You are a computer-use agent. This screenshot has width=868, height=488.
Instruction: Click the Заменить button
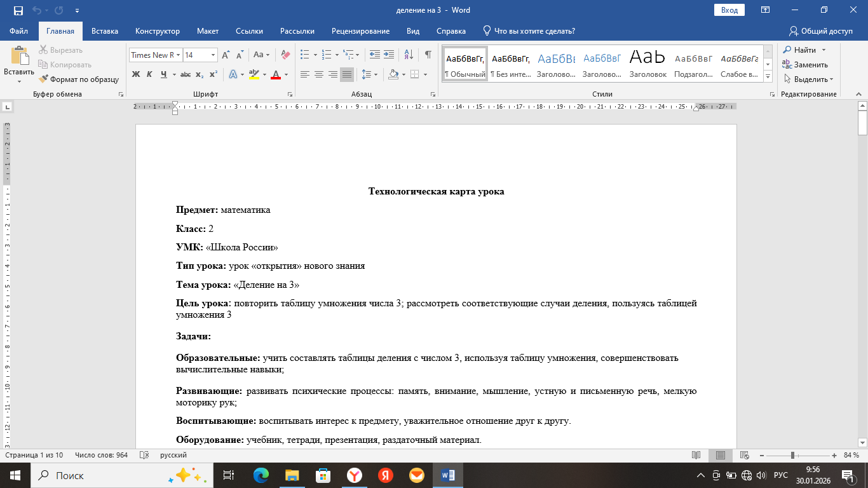click(x=805, y=65)
